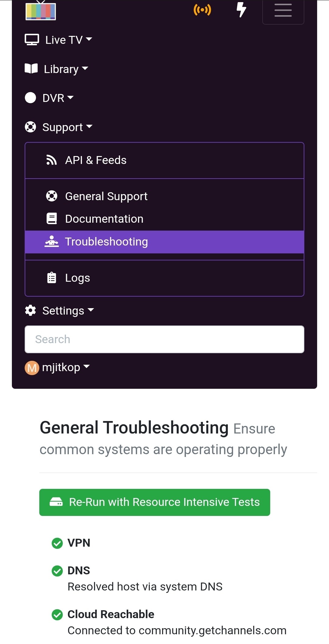329x644 pixels.
Task: Select General Support menu entry
Action: tap(164, 196)
